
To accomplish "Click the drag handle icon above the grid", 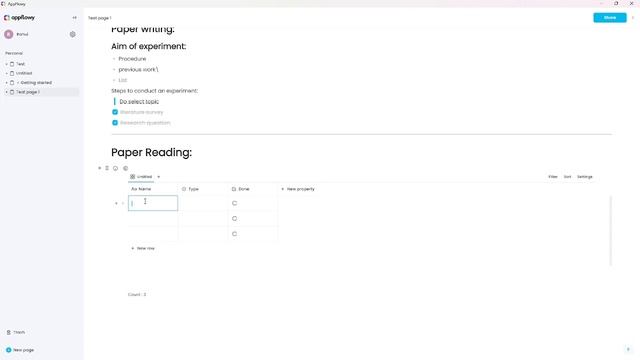I will pos(107,168).
